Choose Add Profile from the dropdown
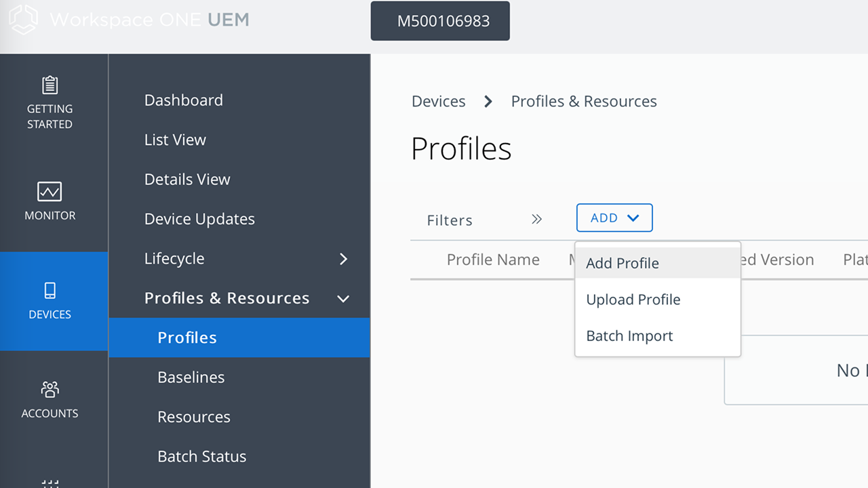This screenshot has height=488, width=868. pos(623,263)
